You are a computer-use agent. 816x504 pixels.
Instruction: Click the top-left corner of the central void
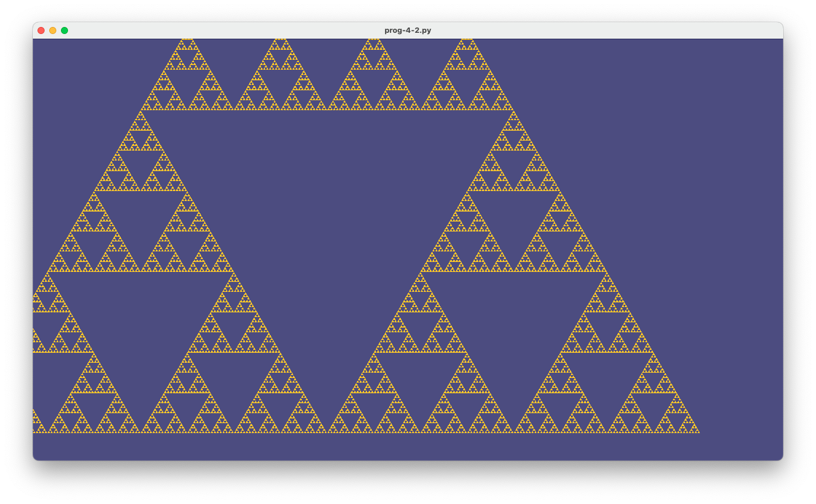pyautogui.click(x=142, y=111)
